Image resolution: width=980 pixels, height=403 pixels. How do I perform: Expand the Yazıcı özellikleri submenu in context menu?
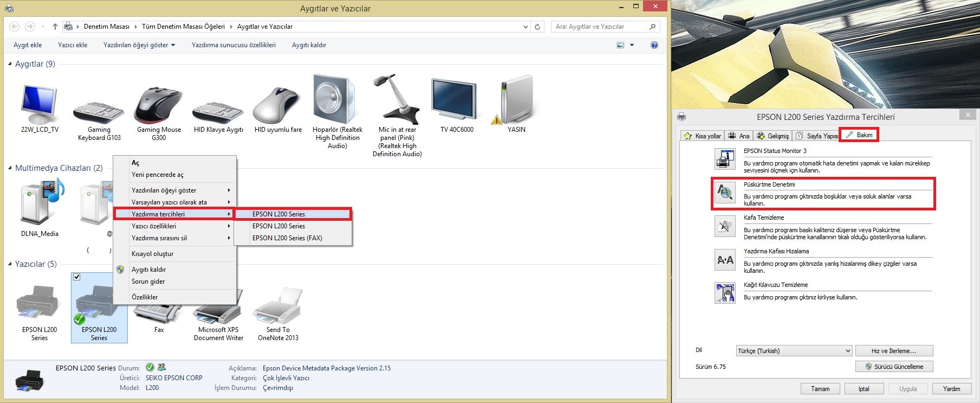click(x=175, y=226)
